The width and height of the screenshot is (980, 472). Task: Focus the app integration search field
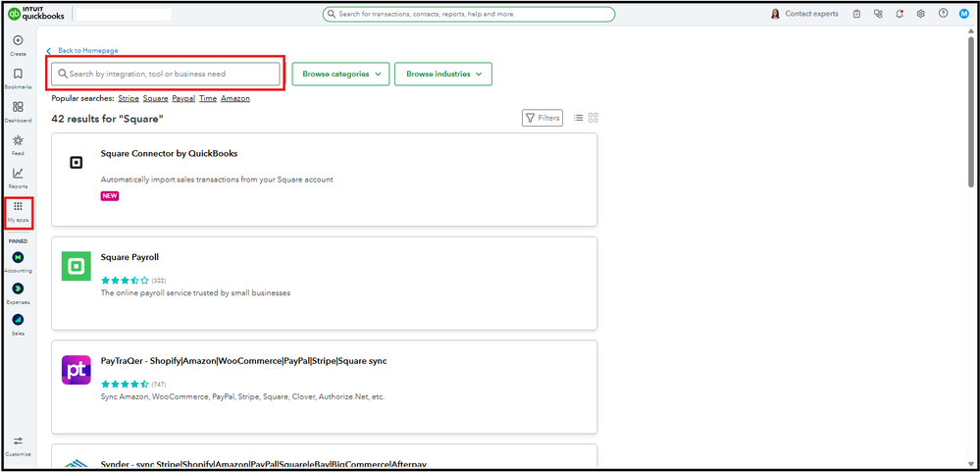166,74
